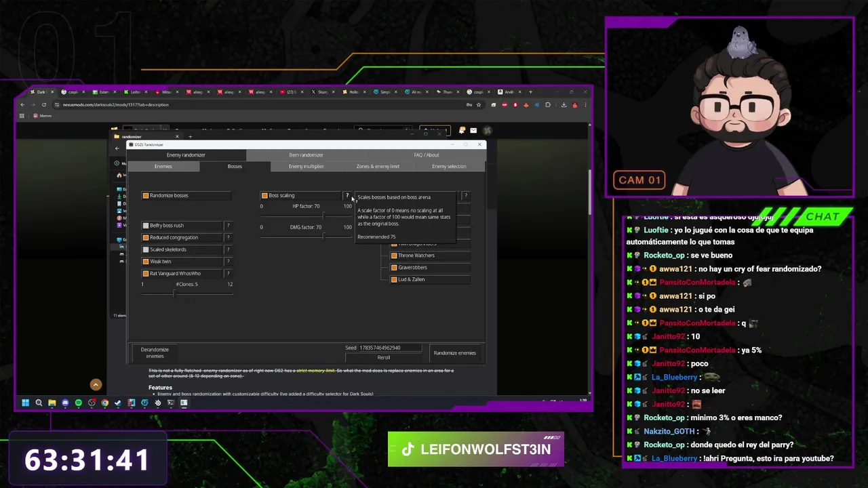Image resolution: width=868 pixels, height=488 pixels.
Task: Toggle the Graverobbers checkbox
Action: (x=394, y=268)
